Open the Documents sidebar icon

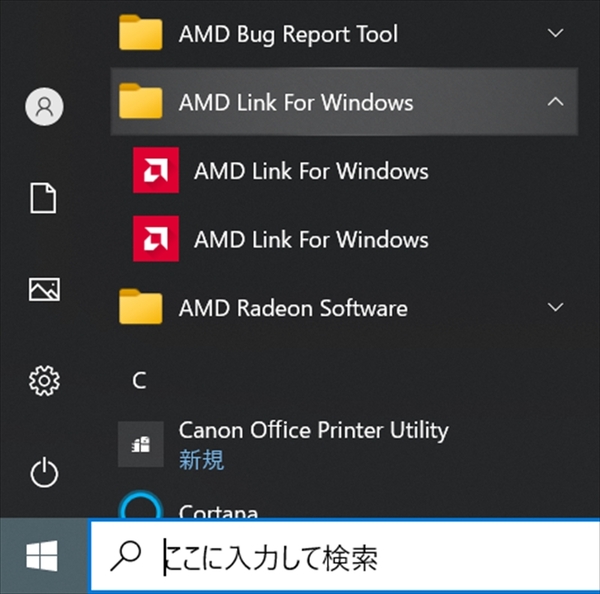[43, 198]
